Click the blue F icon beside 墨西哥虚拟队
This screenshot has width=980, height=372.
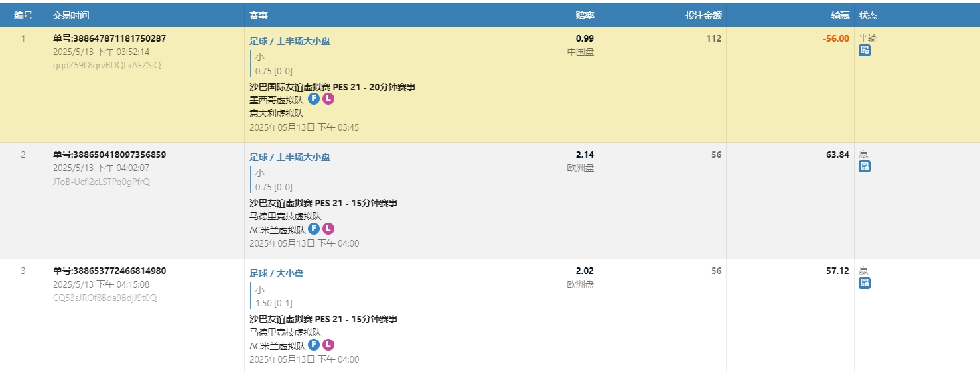[x=314, y=99]
